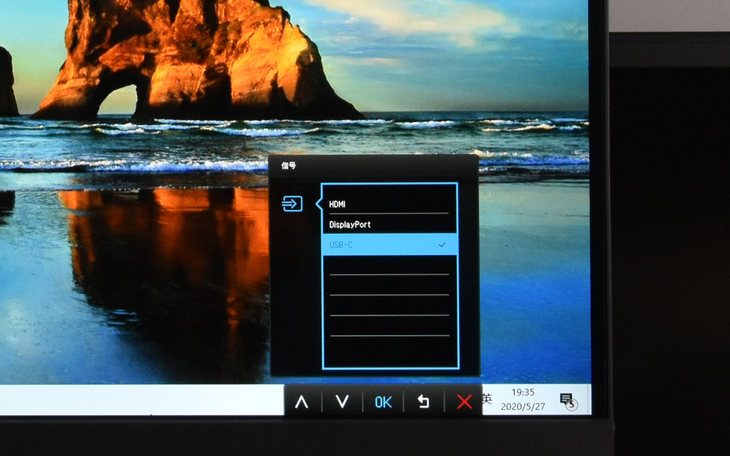The image size is (730, 456).
Task: Click the first empty row below USB-C
Action: (x=389, y=265)
